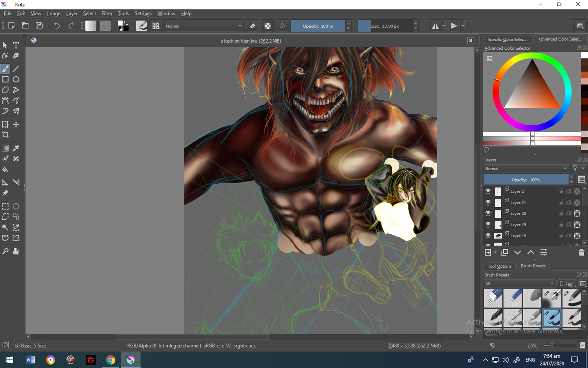
Task: Undo the last action
Action: coord(57,26)
